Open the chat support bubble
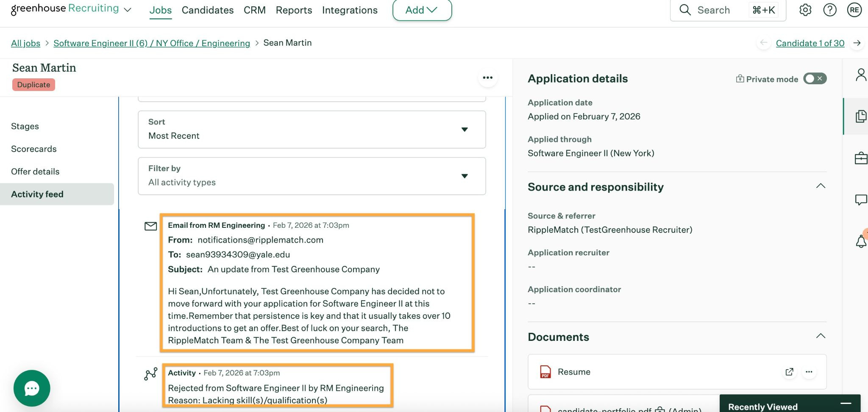868x412 pixels. point(32,388)
